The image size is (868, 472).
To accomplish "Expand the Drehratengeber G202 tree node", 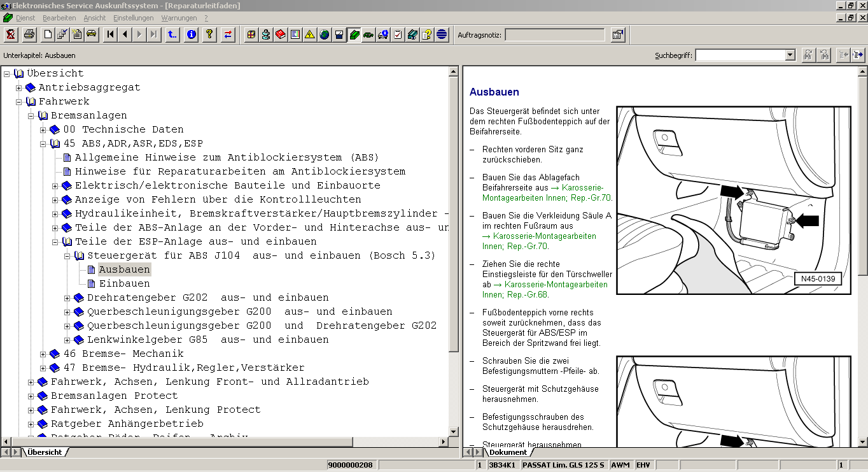I will [x=68, y=298].
